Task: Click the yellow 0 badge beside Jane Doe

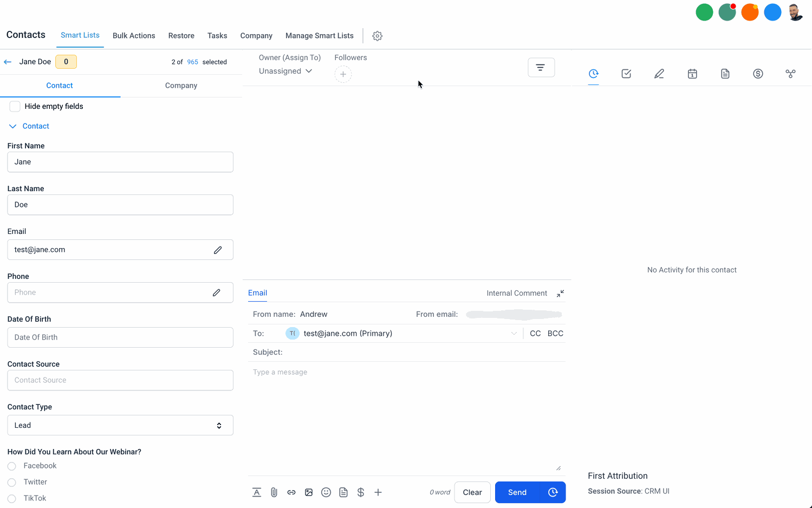Action: click(66, 62)
